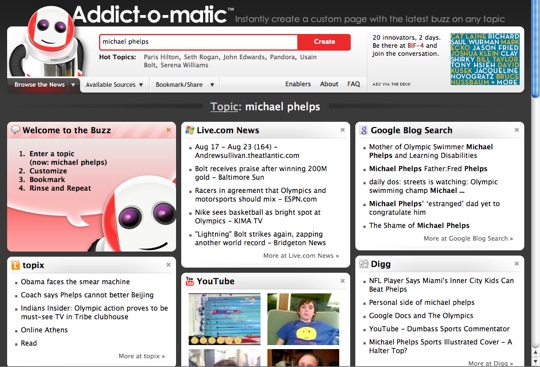Close the Welcome to the Buzz panel
The image size is (540, 367).
(x=168, y=130)
